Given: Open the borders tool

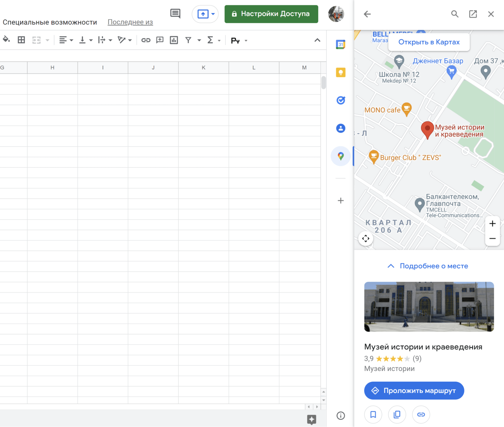Looking at the screenshot, I should 21,40.
